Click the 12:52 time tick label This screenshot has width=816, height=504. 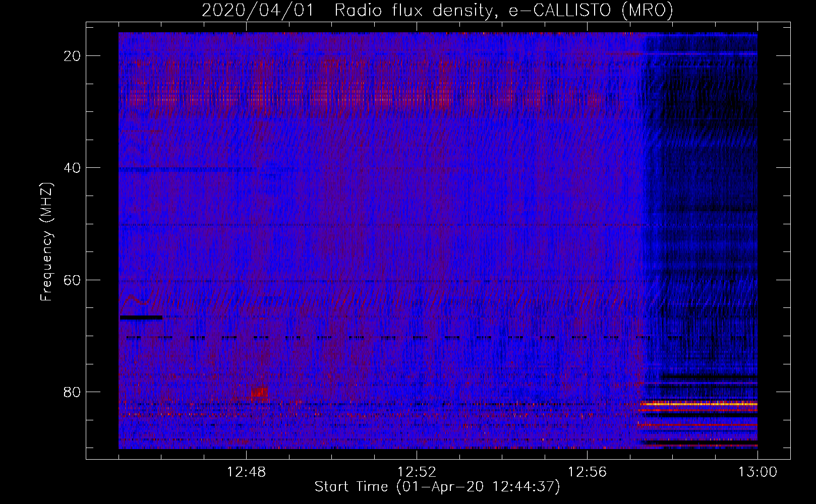[x=417, y=472]
